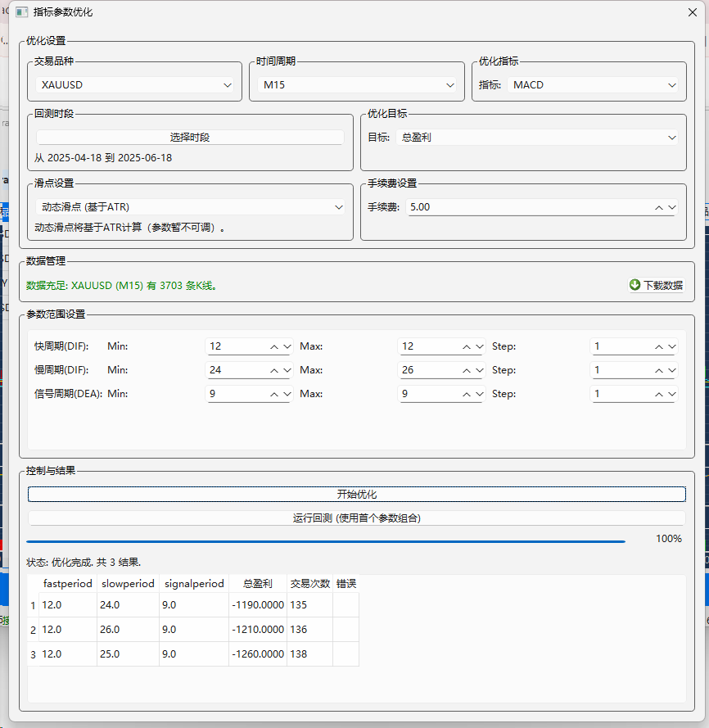Screen dimensions: 709x728
Task: Select result row 3 header
Action: pos(33,654)
